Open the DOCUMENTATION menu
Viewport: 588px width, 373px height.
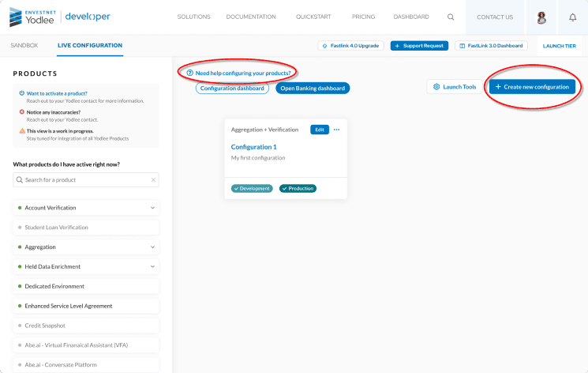click(x=251, y=17)
